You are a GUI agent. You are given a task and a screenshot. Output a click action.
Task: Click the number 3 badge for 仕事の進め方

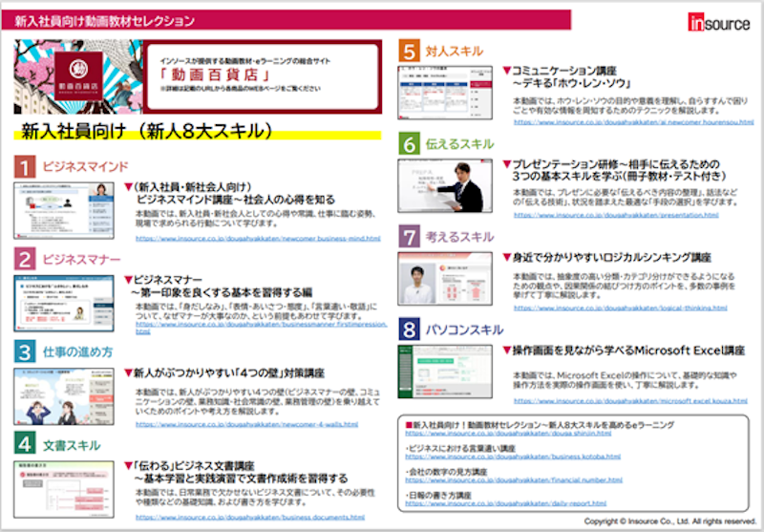(x=25, y=352)
